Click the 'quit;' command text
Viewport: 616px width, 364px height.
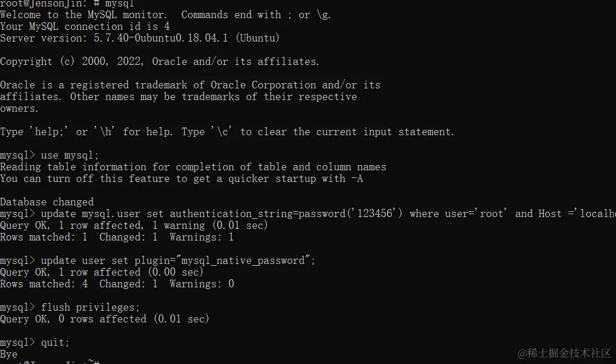pyautogui.click(x=55, y=343)
